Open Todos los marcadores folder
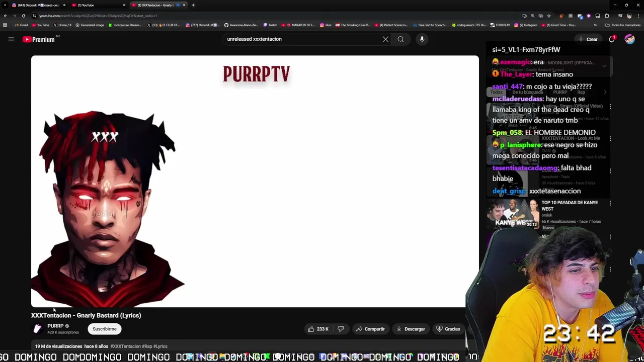 pyautogui.click(x=623, y=25)
